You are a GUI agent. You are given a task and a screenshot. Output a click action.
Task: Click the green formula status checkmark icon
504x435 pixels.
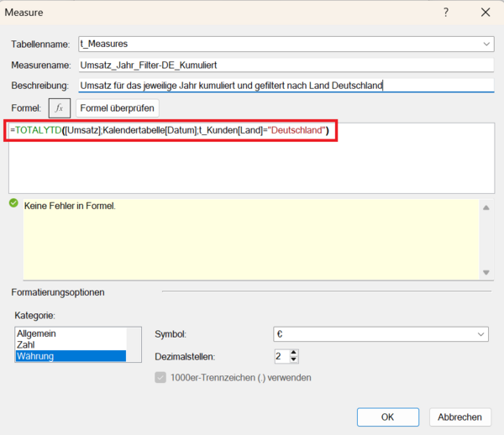[13, 204]
